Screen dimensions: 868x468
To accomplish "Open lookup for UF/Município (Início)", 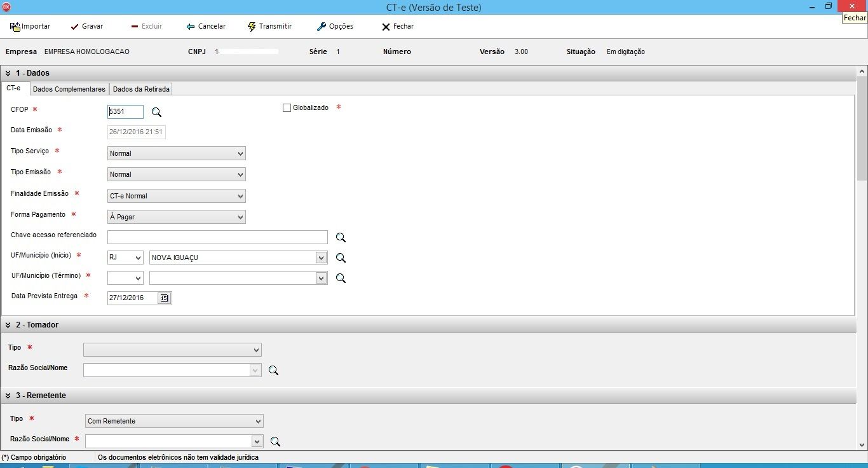I will pos(341,258).
